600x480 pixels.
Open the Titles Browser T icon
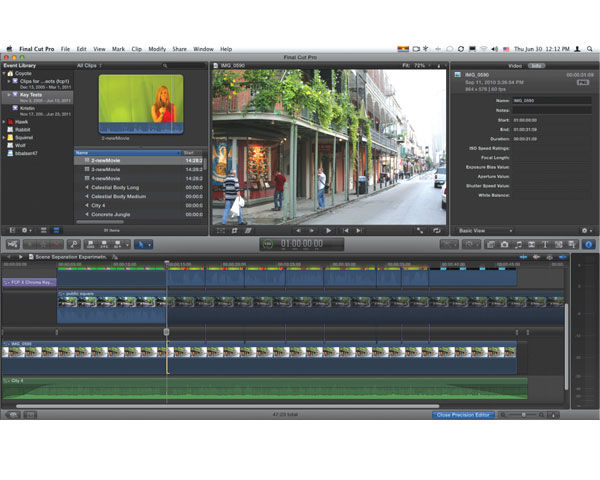pyautogui.click(x=545, y=244)
